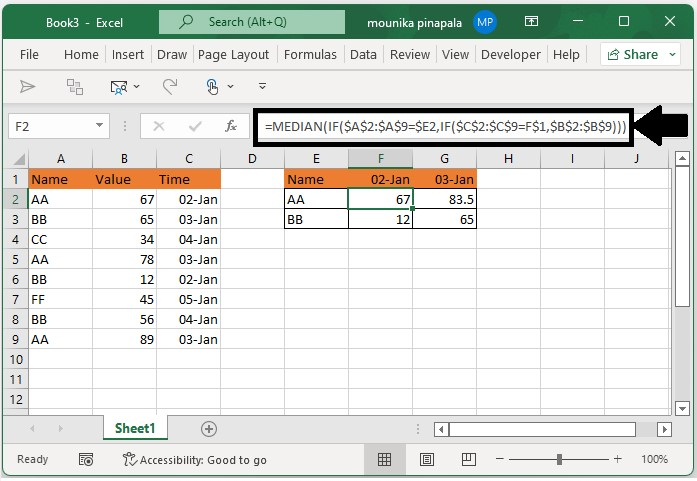
Task: Select cell with value 89
Action: click(x=124, y=339)
